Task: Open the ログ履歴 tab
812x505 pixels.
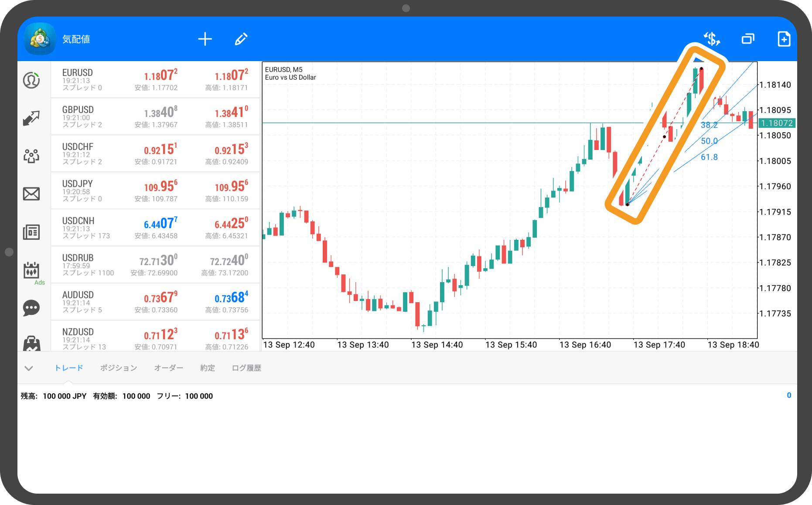Action: [x=246, y=368]
